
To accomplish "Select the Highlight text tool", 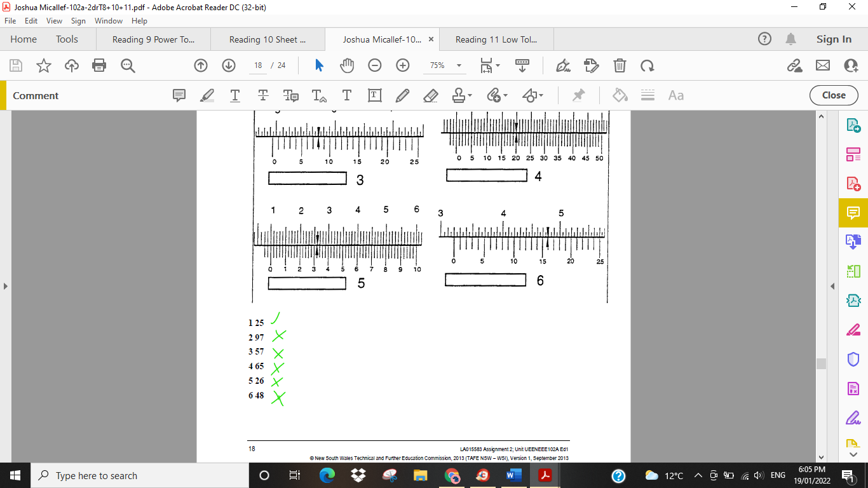I will pos(207,95).
